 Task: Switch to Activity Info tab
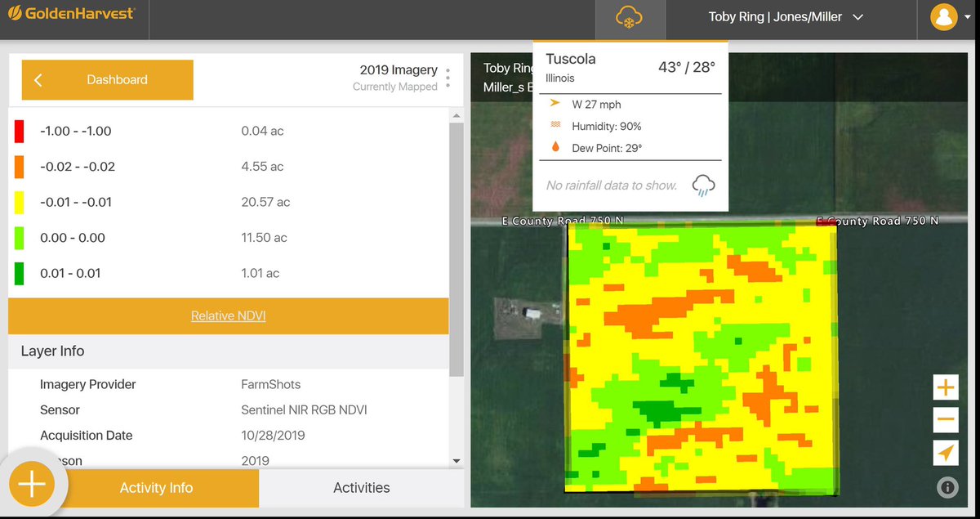click(x=157, y=488)
